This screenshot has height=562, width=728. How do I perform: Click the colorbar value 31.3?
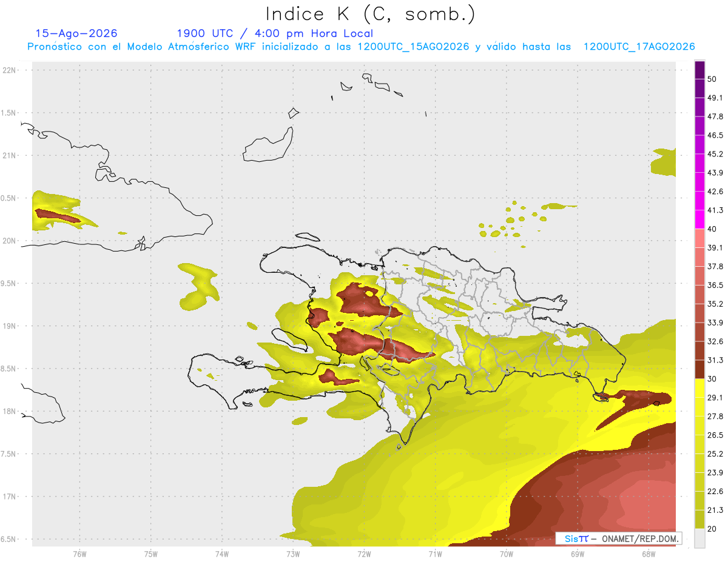715,361
